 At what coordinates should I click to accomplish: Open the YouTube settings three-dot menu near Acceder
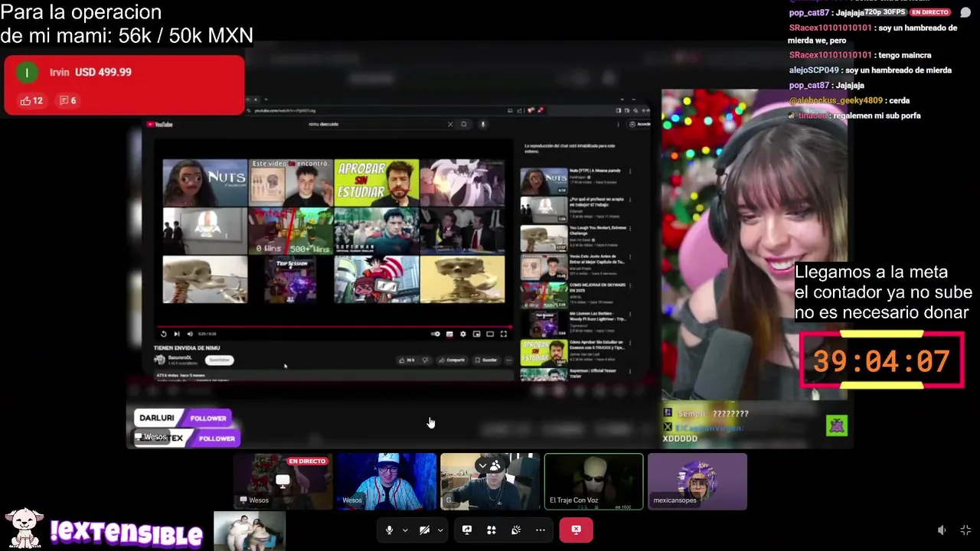point(619,124)
